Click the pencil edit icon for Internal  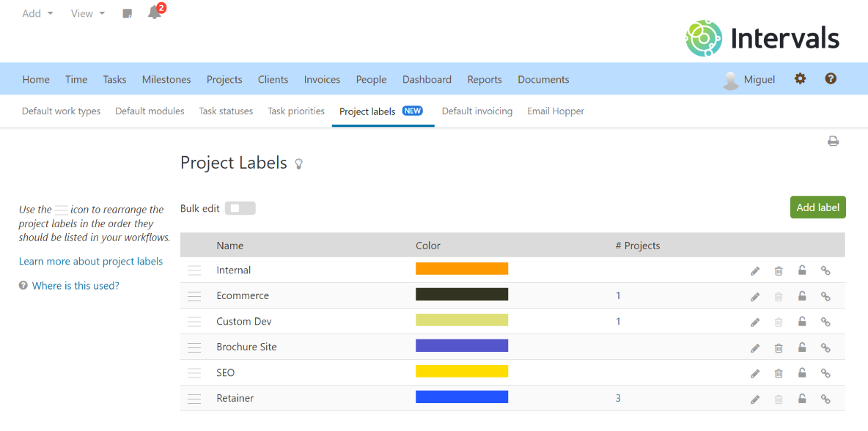[x=755, y=271]
